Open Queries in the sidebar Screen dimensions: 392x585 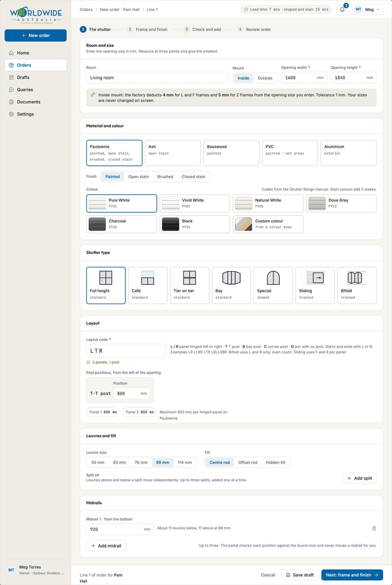pos(35,90)
